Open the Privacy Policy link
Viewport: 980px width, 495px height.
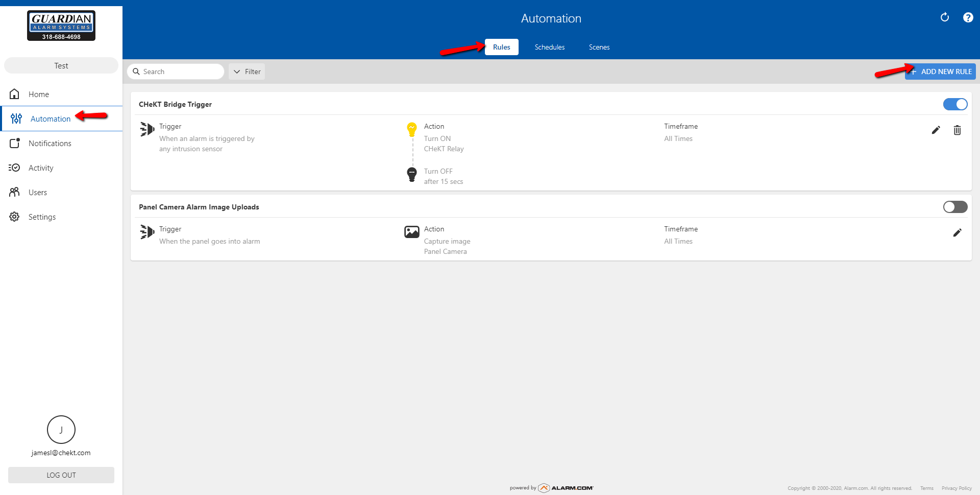[957, 488]
